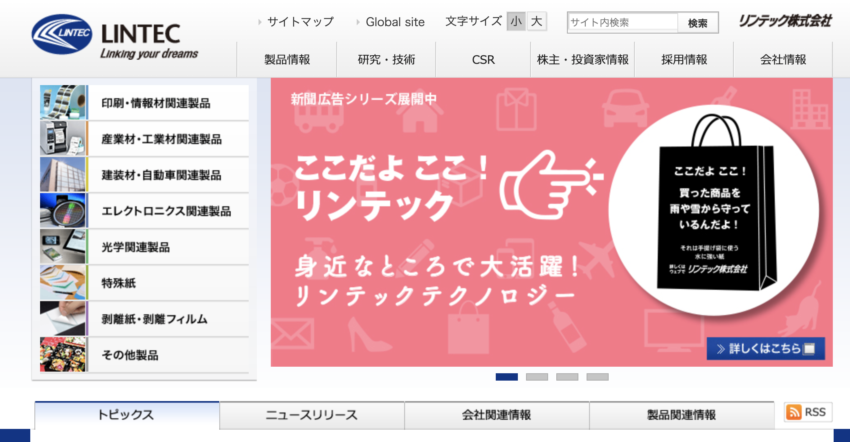850x442 pixels.
Task: Click the 詳しくはこちら banner button
Action: [x=765, y=349]
